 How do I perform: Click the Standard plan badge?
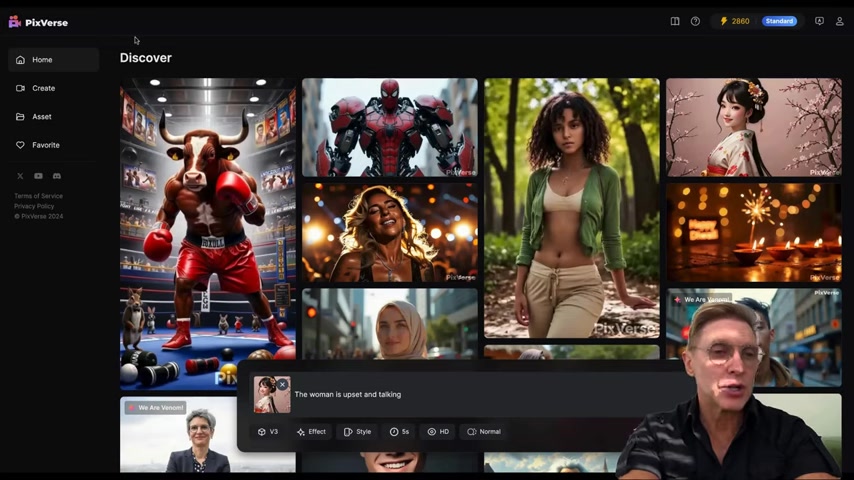[x=779, y=21]
